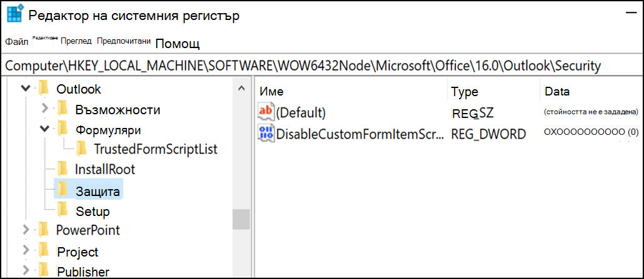Collapse the Формуляри key
644x279 pixels.
45,129
